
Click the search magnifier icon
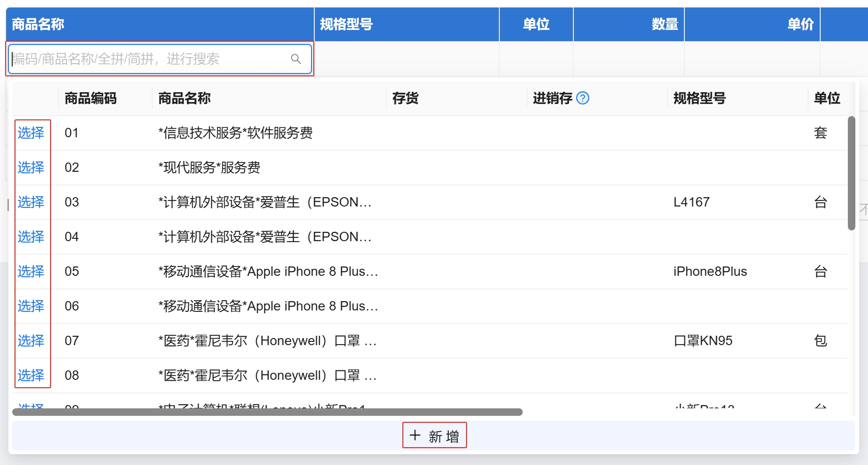click(296, 59)
